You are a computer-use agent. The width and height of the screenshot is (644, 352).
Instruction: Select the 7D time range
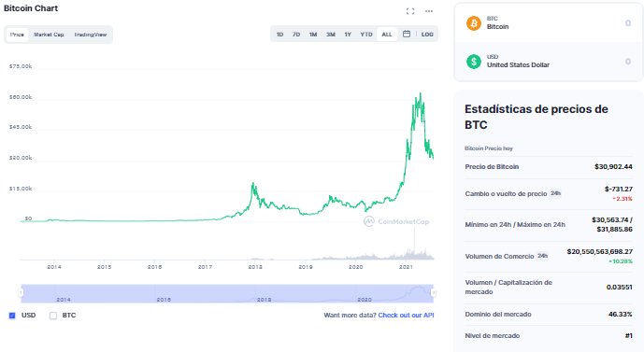pos(296,35)
